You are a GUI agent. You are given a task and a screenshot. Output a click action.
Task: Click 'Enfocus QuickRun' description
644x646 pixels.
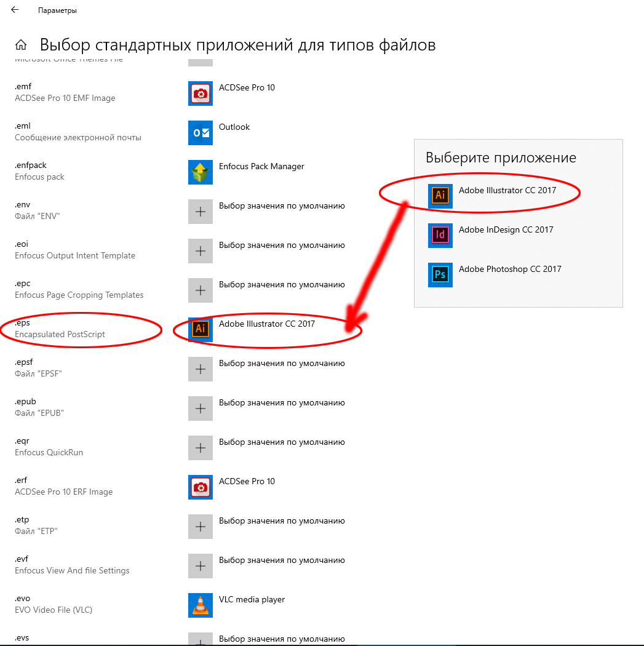49,452
